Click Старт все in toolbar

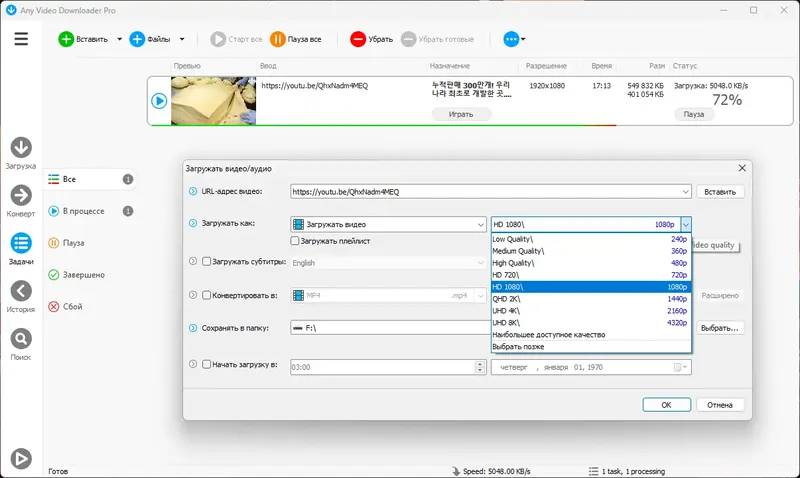236,39
